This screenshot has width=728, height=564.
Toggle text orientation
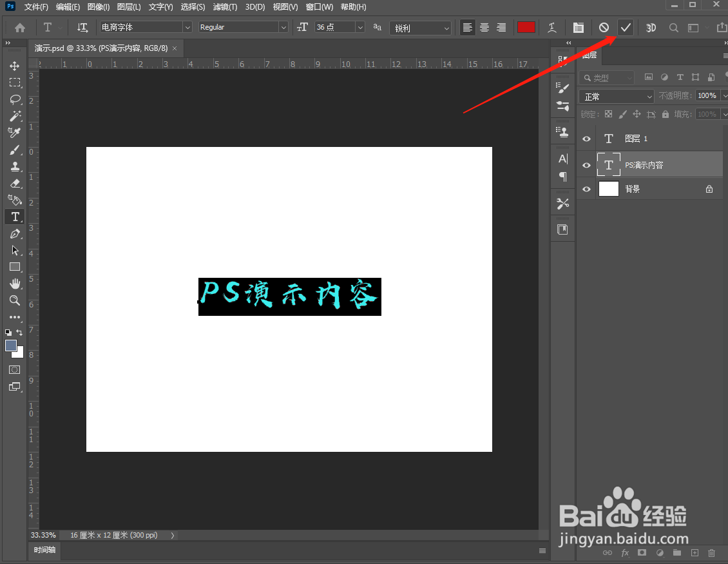pyautogui.click(x=82, y=28)
